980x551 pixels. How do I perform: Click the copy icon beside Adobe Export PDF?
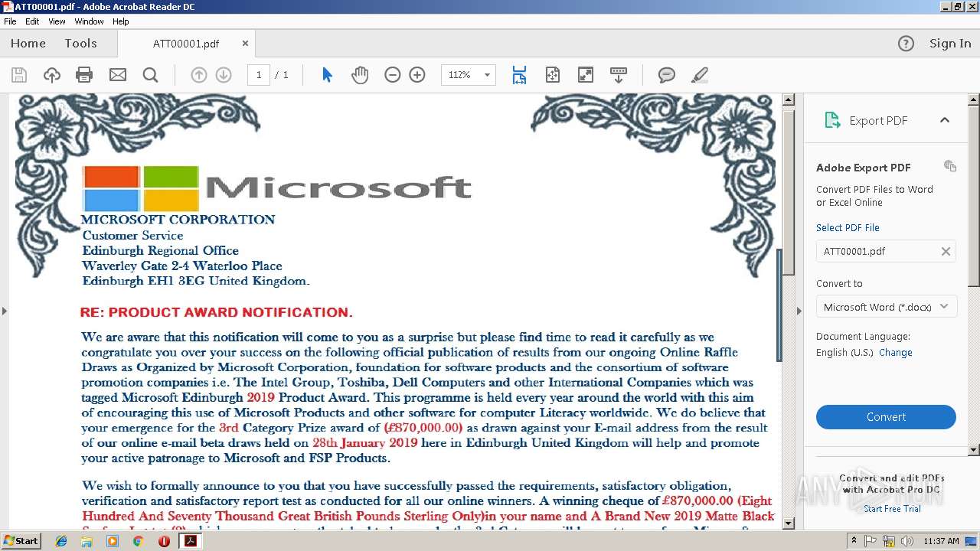click(x=950, y=166)
